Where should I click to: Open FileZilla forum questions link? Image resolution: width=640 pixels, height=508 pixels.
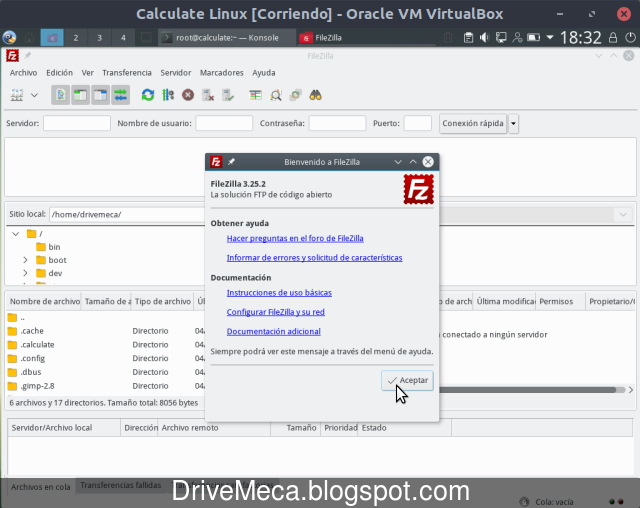295,238
